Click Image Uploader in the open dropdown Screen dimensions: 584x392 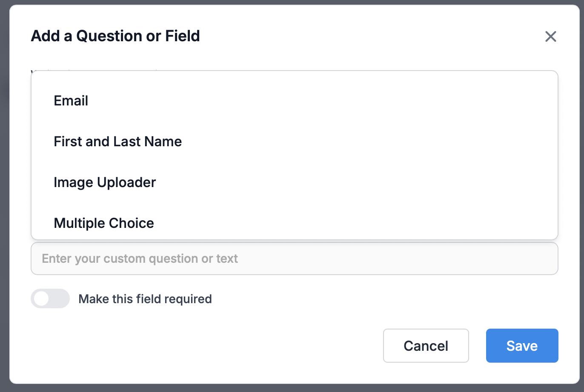105,182
